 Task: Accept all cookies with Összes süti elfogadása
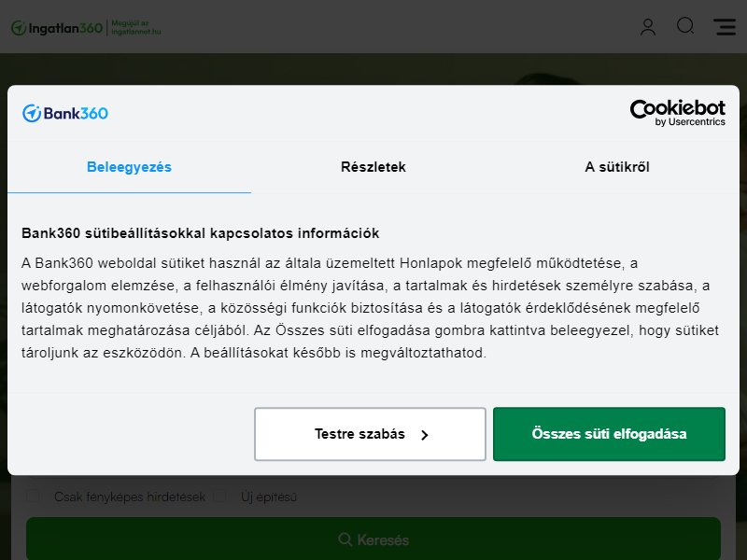pyautogui.click(x=610, y=434)
